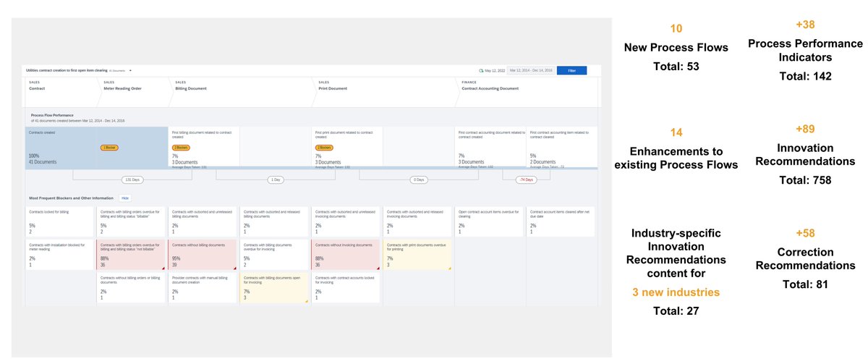
Task: Open the 2 Blockers badge on the first print document tile
Action: (325, 147)
